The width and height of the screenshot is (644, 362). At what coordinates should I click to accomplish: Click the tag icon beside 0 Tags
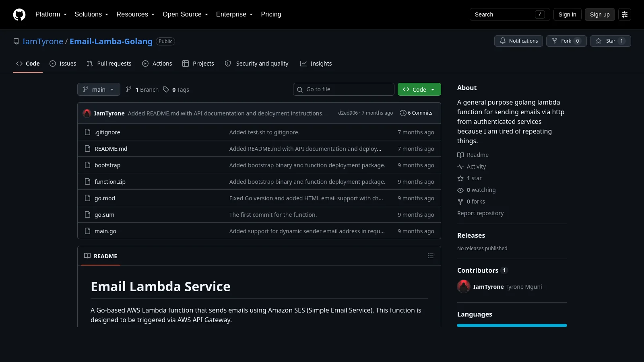click(x=166, y=89)
